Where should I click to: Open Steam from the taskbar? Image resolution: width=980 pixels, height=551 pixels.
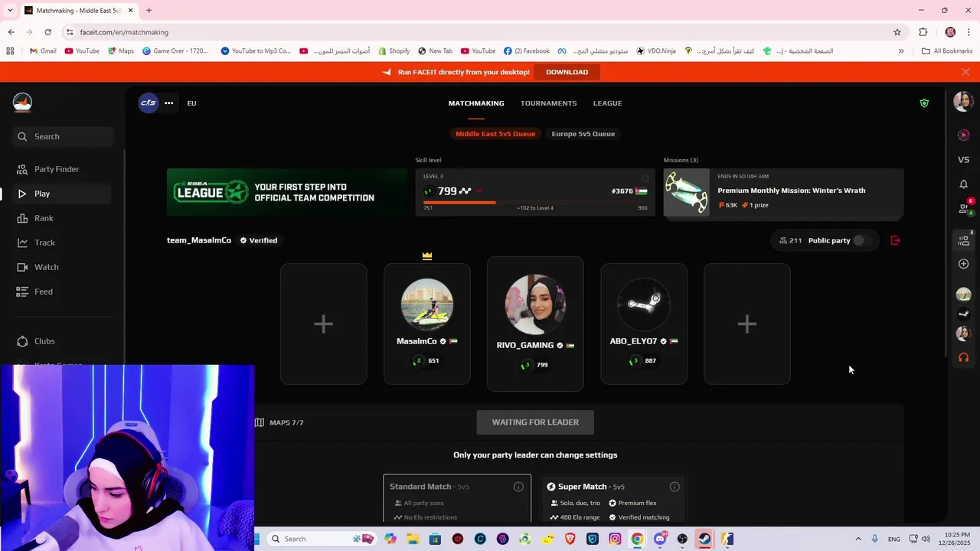[x=704, y=539]
